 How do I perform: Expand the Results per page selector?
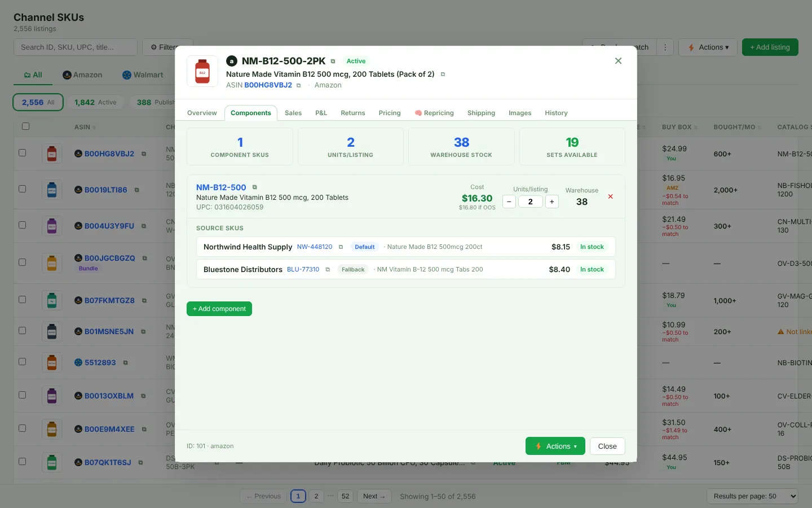pos(752,496)
